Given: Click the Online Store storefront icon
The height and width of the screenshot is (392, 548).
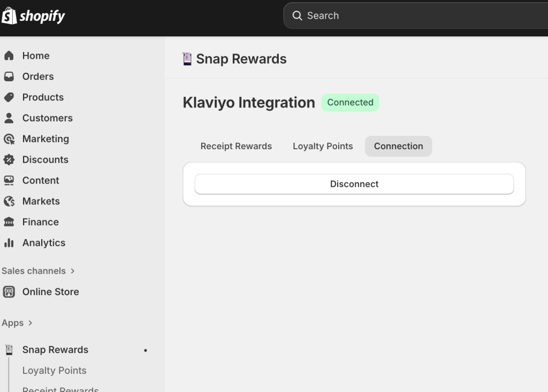Looking at the screenshot, I should 9,292.
